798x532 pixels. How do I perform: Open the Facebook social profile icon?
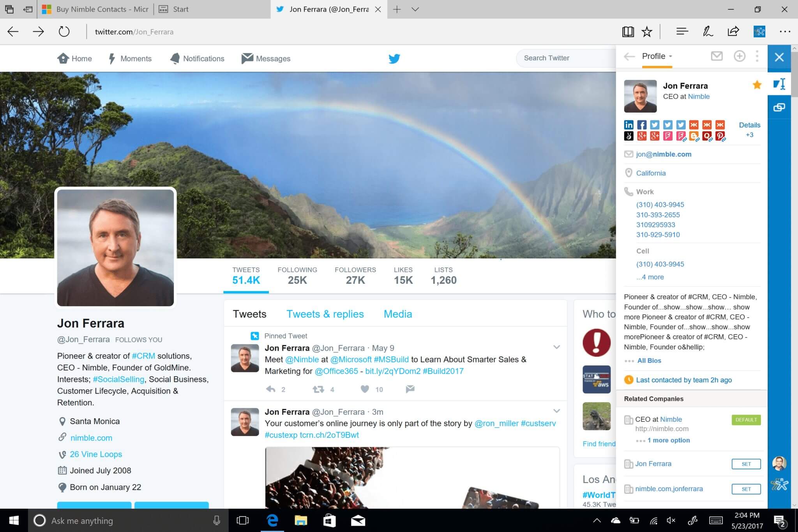[x=641, y=125]
